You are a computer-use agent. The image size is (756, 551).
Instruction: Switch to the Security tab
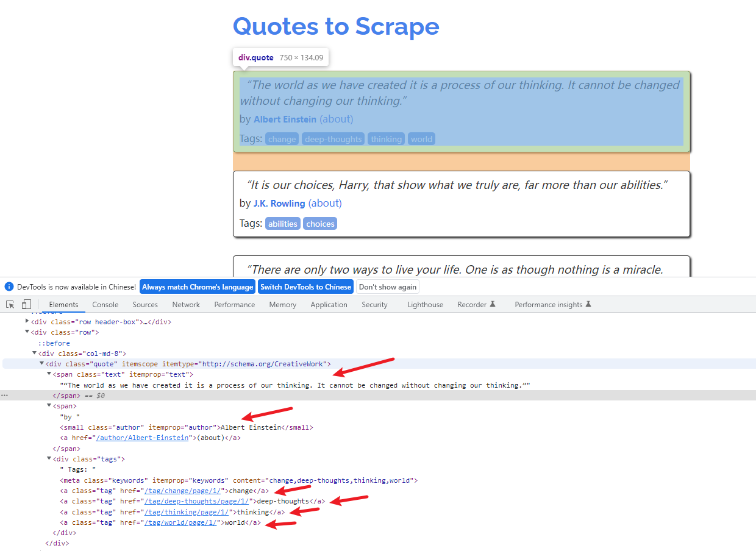pyautogui.click(x=374, y=304)
